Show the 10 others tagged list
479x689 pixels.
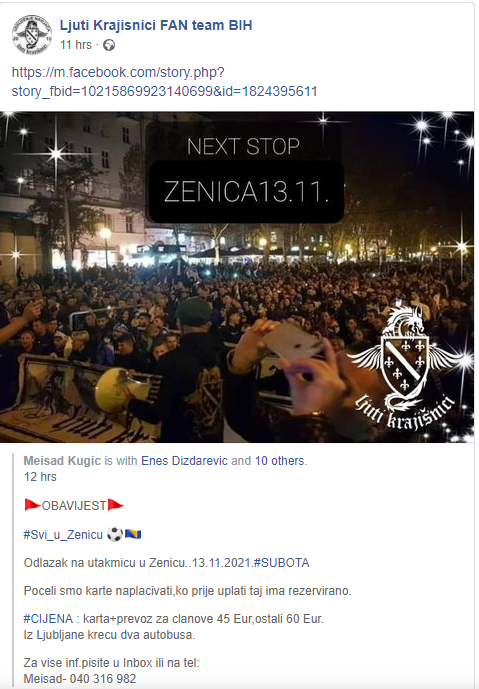point(279,461)
